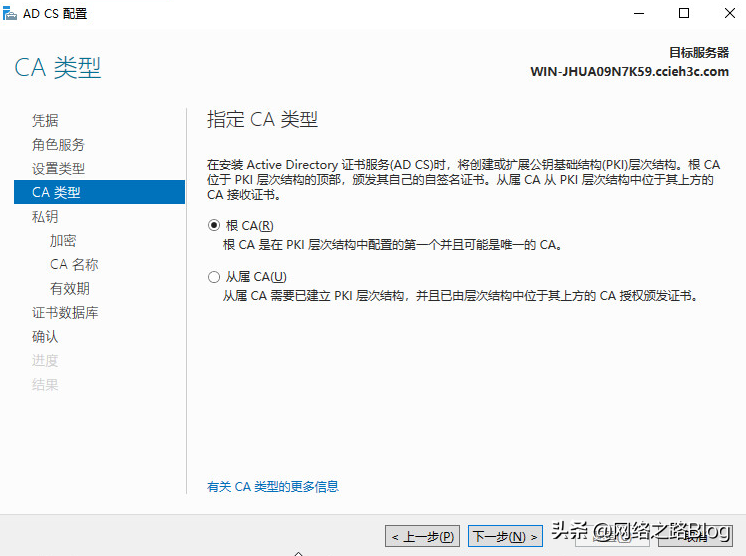The image size is (746, 556).
Task: Open the 加密 sub-step
Action: pos(63,240)
